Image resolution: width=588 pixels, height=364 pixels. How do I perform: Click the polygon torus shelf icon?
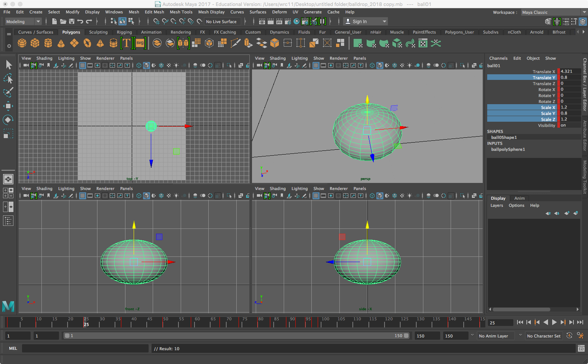[87, 43]
